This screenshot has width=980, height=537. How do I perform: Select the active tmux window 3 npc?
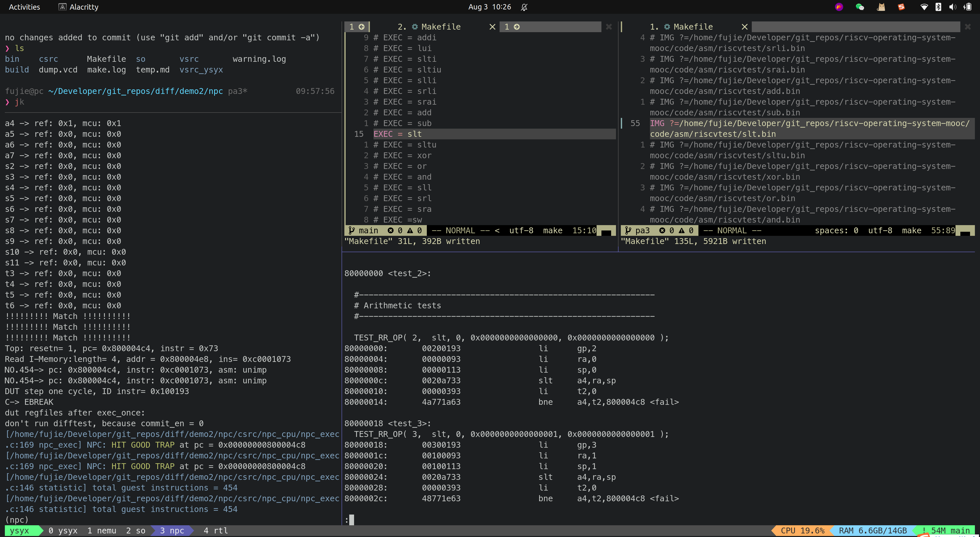[x=172, y=531]
